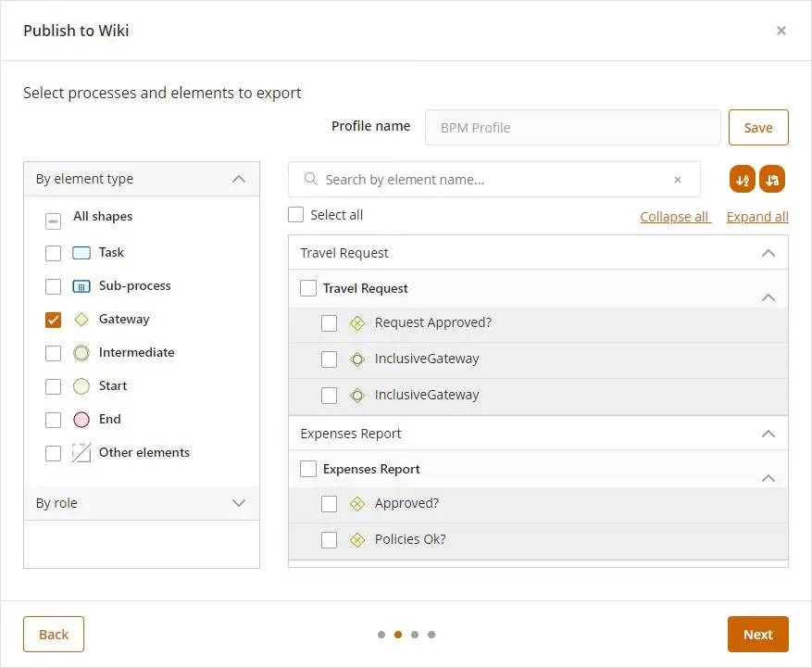Click the Task shape icon
Viewport: 812px width, 668px height.
(x=81, y=253)
